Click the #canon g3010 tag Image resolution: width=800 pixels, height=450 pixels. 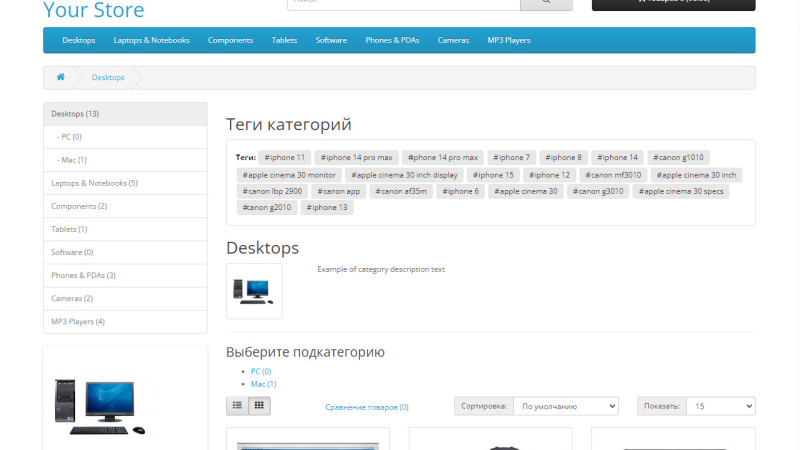click(597, 191)
